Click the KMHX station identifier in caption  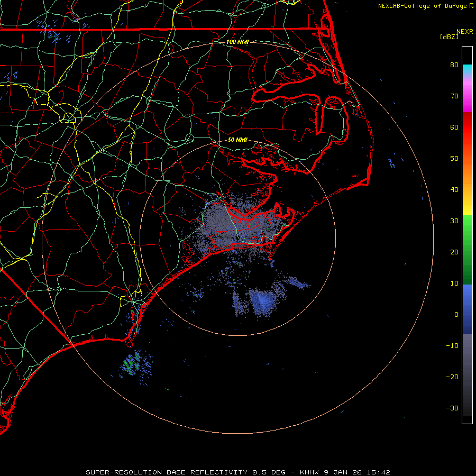click(x=309, y=472)
